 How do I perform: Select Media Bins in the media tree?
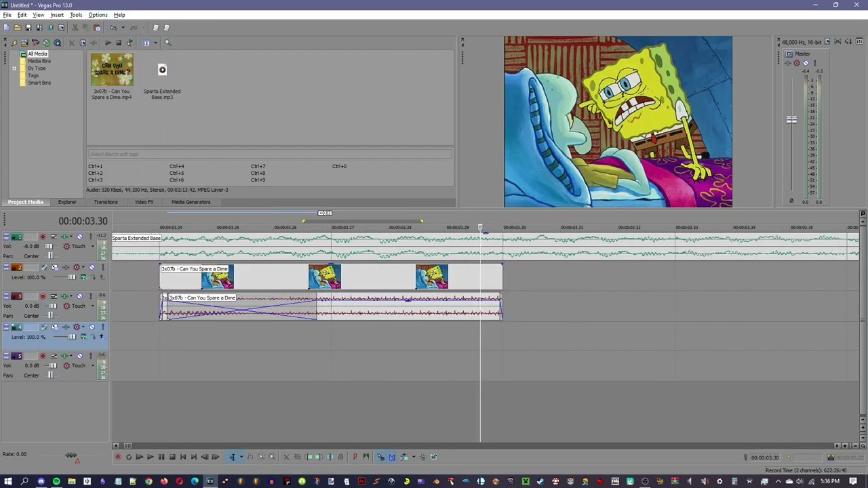click(x=39, y=61)
